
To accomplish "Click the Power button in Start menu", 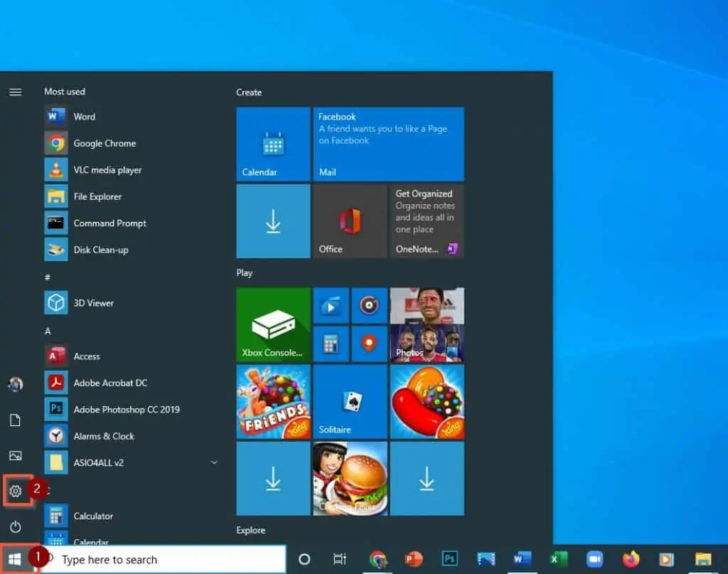I will point(16,526).
